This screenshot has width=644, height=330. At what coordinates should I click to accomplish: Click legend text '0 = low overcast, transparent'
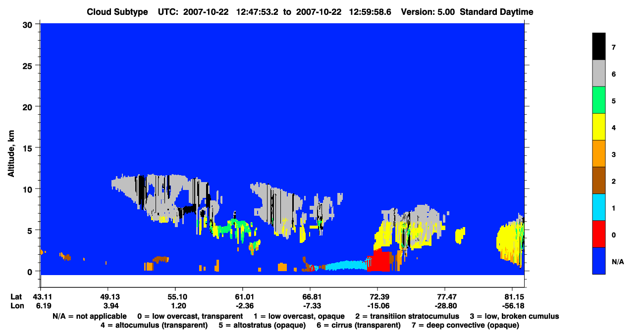coord(190,316)
